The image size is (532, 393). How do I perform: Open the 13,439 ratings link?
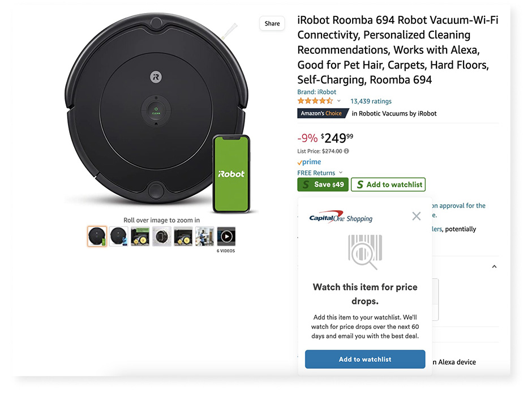pos(371,101)
